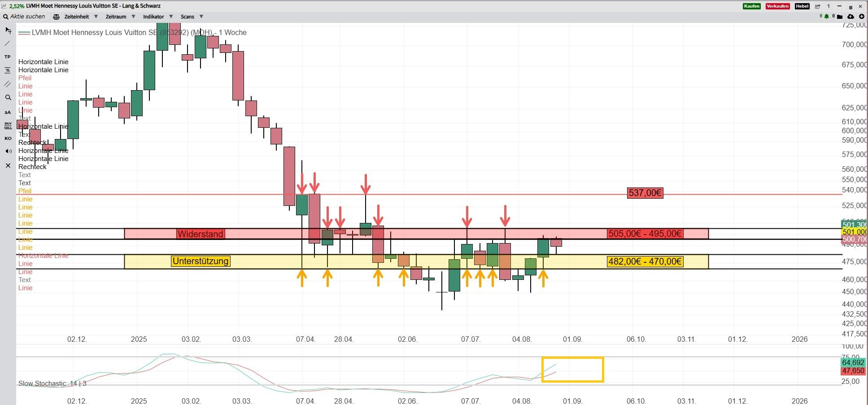Click the red 537,00€ price label
This screenshot has width=868, height=405.
(x=645, y=193)
